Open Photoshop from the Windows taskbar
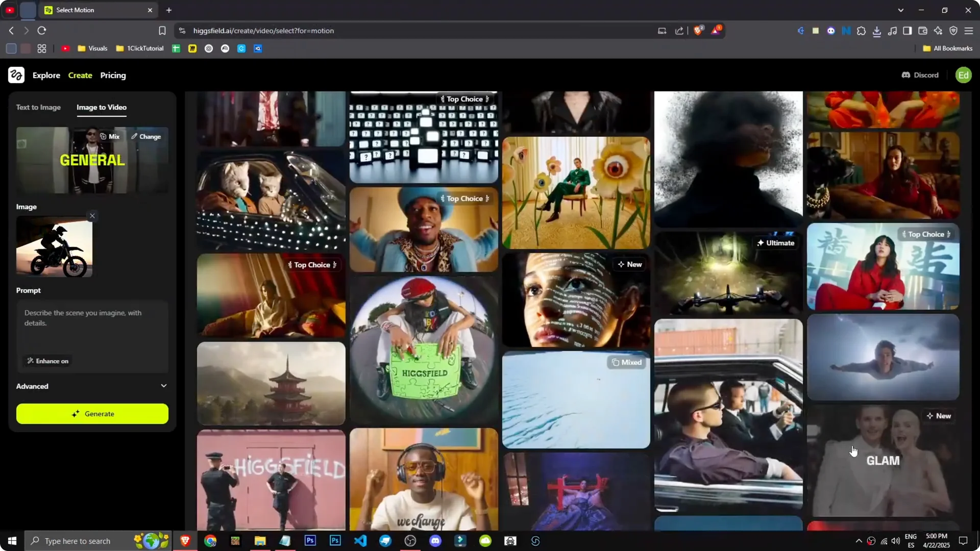 pyautogui.click(x=310, y=541)
